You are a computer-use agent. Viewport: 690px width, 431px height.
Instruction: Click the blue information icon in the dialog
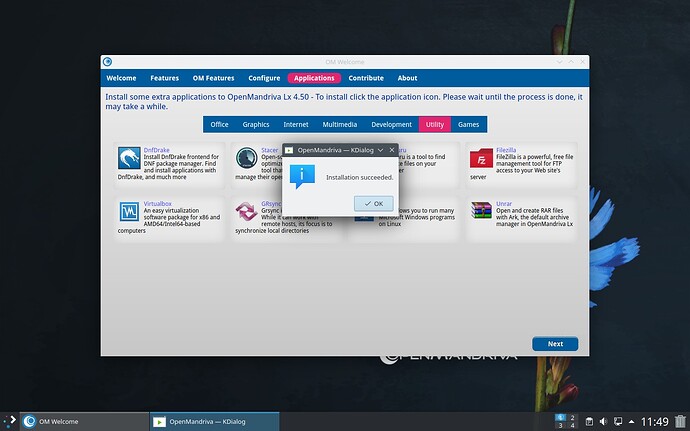[x=302, y=176]
